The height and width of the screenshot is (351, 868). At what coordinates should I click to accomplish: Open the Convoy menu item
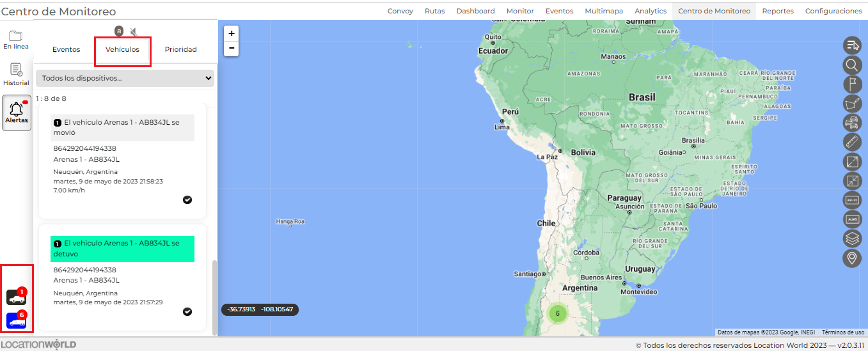[x=400, y=11]
